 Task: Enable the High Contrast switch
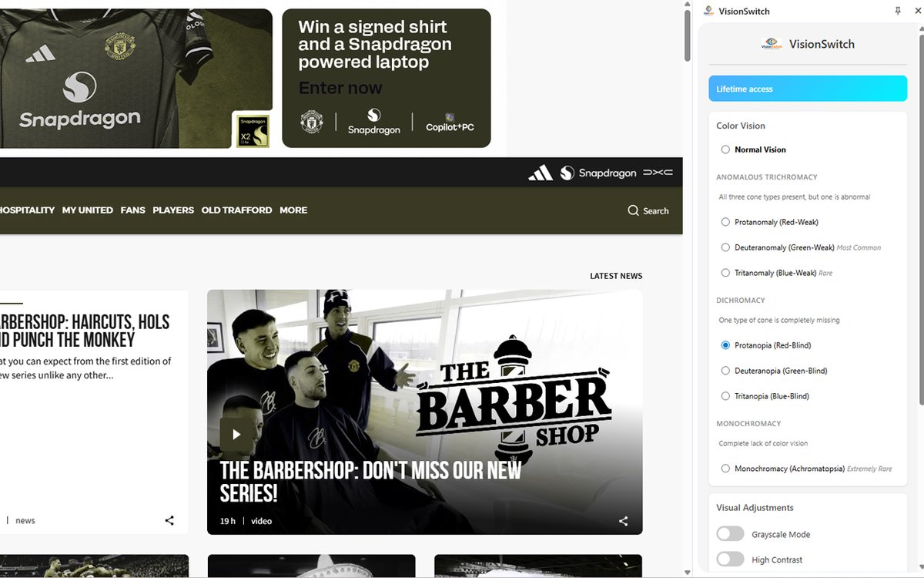tap(730, 560)
